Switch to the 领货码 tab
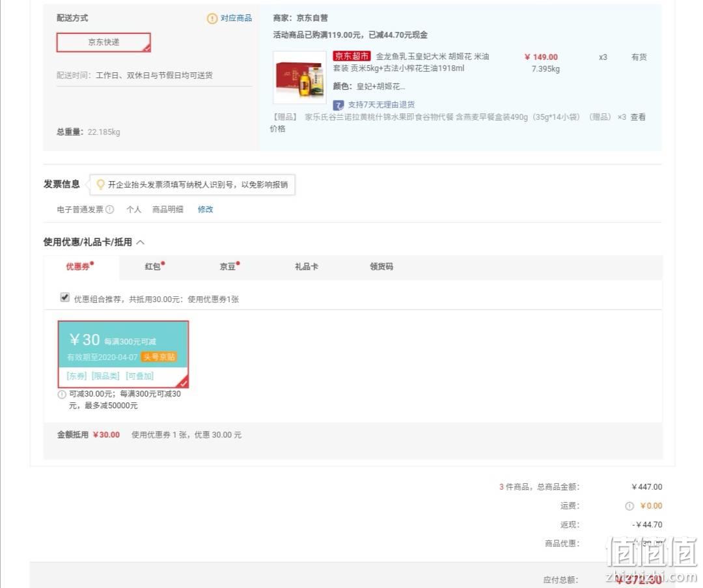Image resolution: width=703 pixels, height=588 pixels. pyautogui.click(x=381, y=266)
